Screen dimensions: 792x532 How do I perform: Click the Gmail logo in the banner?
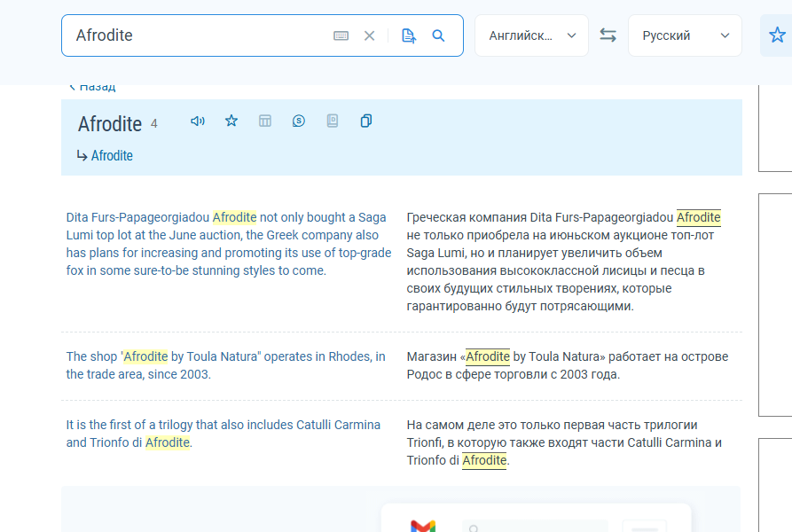[423, 526]
